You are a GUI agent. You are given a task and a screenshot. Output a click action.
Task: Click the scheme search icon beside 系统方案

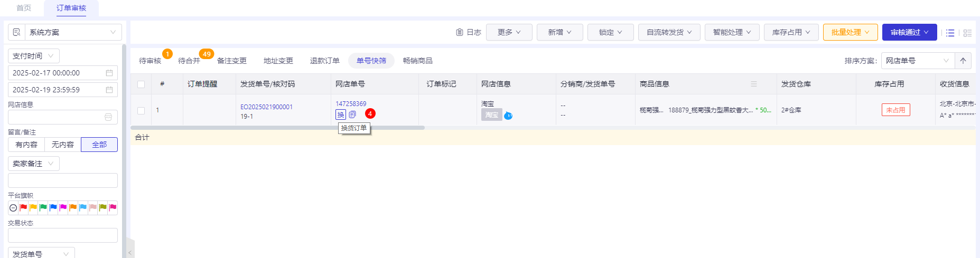pos(16,32)
